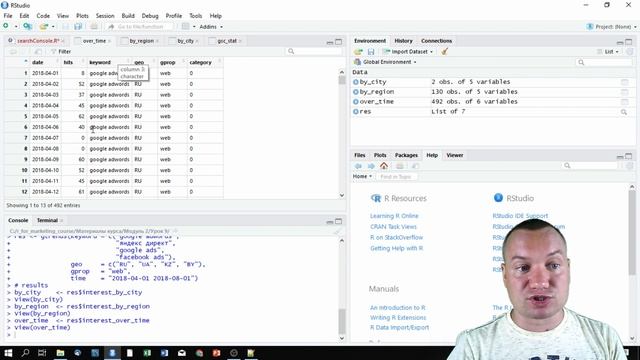Open the Help Home dropdown
The height and width of the screenshot is (360, 640).
tap(362, 176)
